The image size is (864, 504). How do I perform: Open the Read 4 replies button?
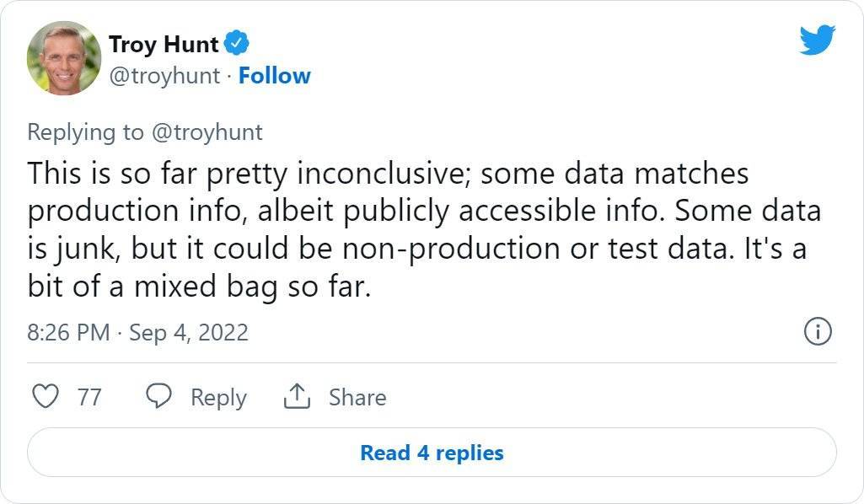point(432,453)
